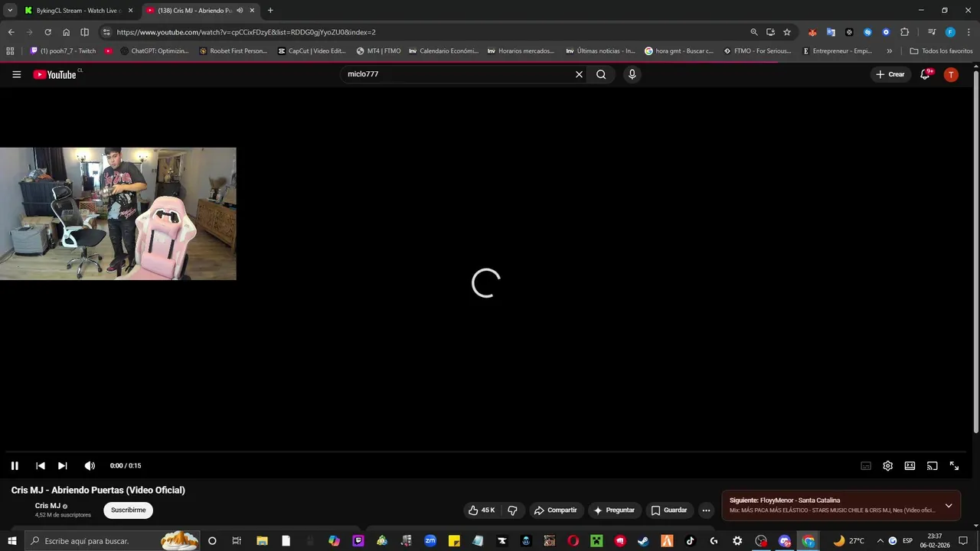
Task: Open more actions three-dot menu
Action: (x=706, y=510)
